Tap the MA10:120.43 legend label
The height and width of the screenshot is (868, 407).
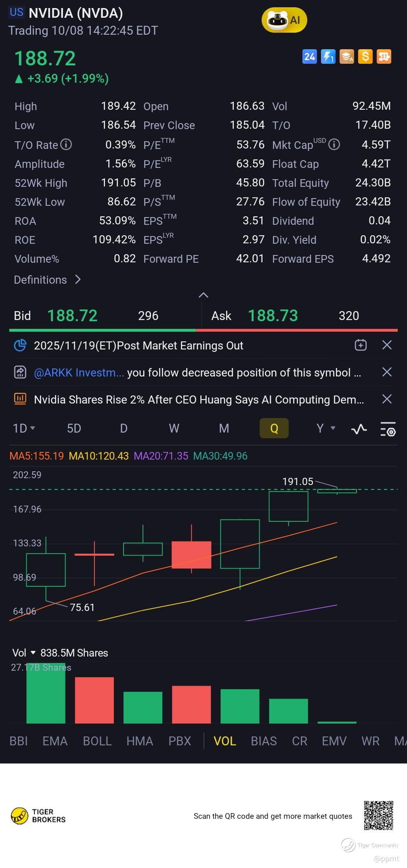(99, 456)
